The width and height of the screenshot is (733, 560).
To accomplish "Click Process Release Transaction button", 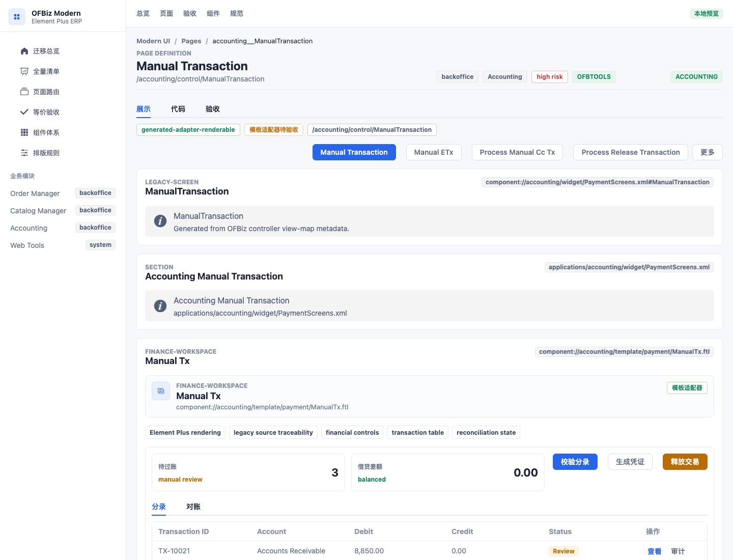I will 631,152.
